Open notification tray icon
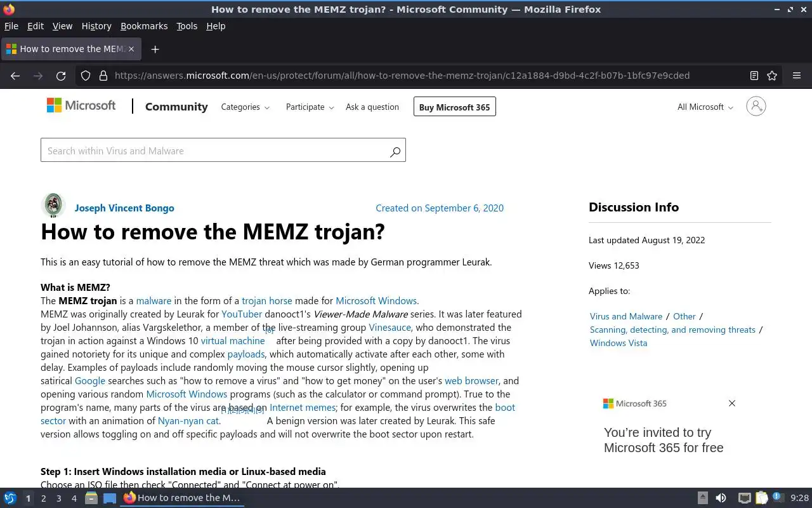This screenshot has height=508, width=812. coord(778,498)
